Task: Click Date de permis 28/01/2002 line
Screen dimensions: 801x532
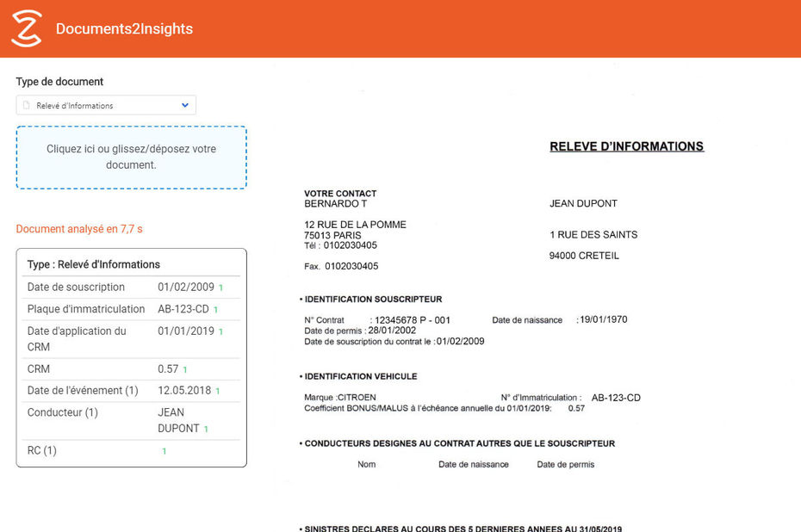Action: [x=360, y=331]
